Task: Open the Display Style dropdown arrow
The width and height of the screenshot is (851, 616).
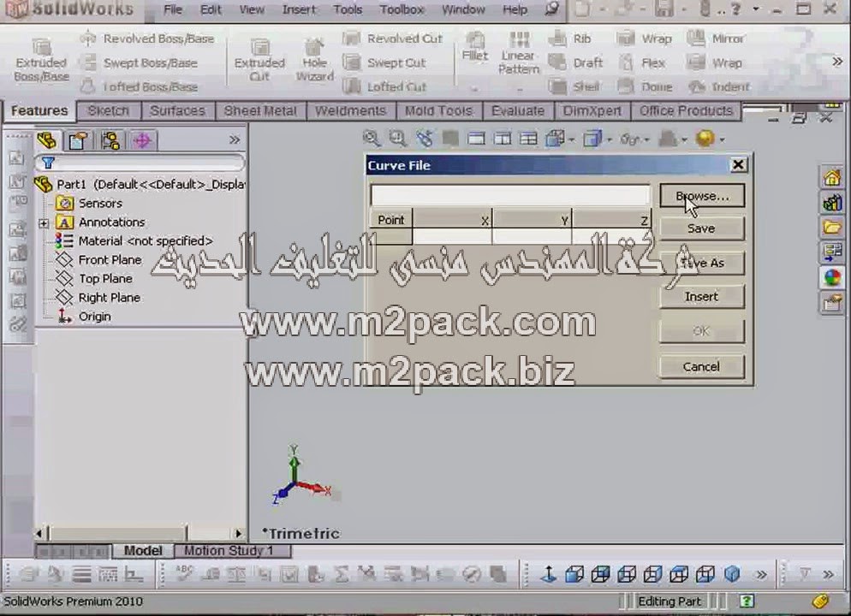Action: tap(610, 140)
